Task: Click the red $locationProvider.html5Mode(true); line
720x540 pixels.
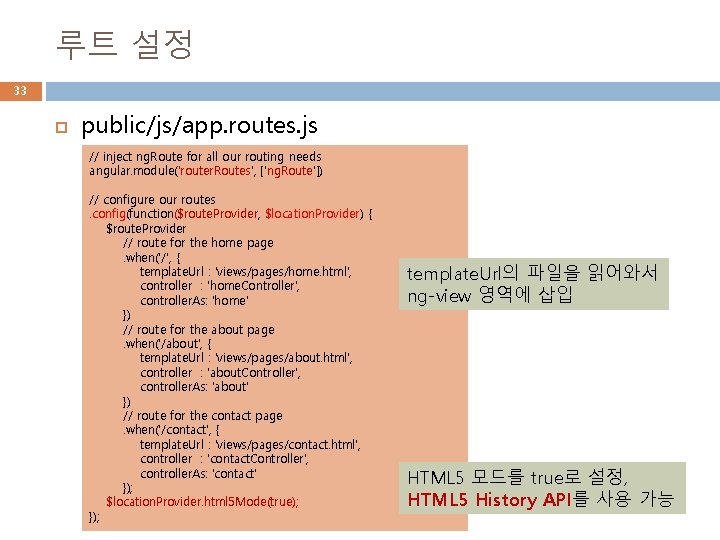Action: 202,501
